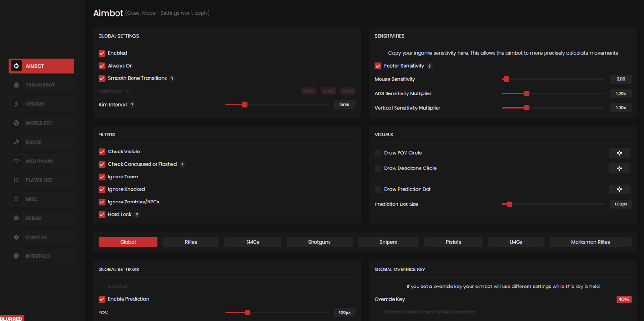Enable Draw Deadzone Circle
This screenshot has height=321, width=644.
pyautogui.click(x=378, y=168)
